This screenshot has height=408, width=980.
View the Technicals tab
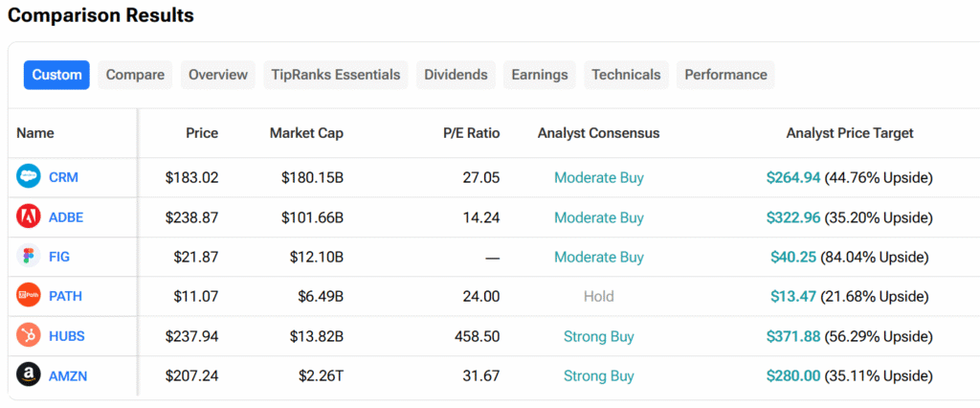626,75
